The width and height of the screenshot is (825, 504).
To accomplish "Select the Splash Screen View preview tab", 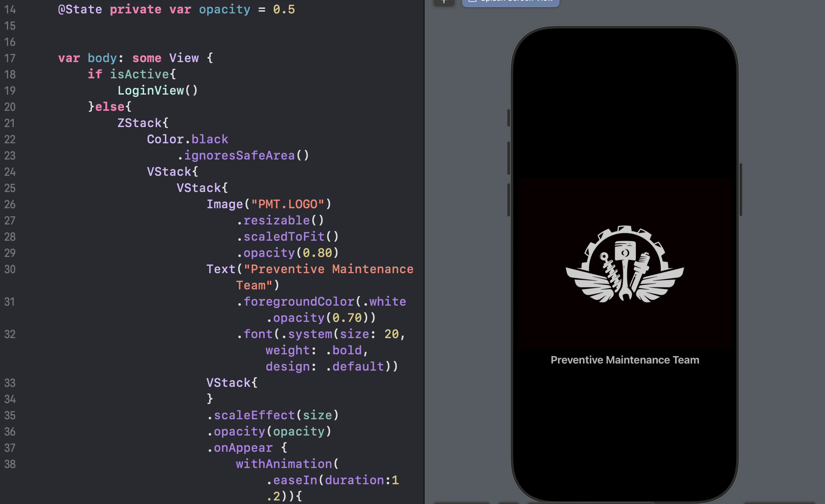I will [x=511, y=2].
